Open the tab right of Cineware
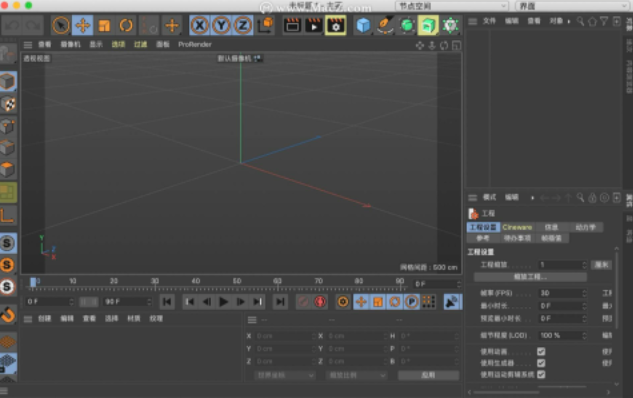The height and width of the screenshot is (398, 633). tap(551, 227)
